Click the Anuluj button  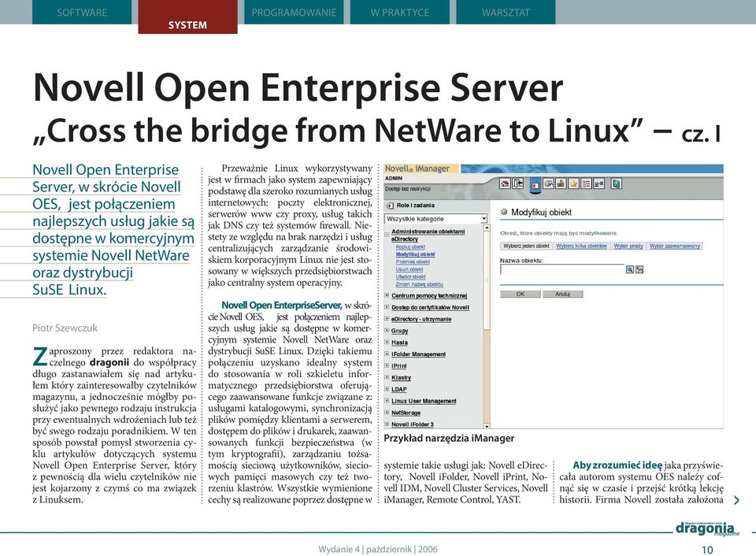tap(562, 294)
